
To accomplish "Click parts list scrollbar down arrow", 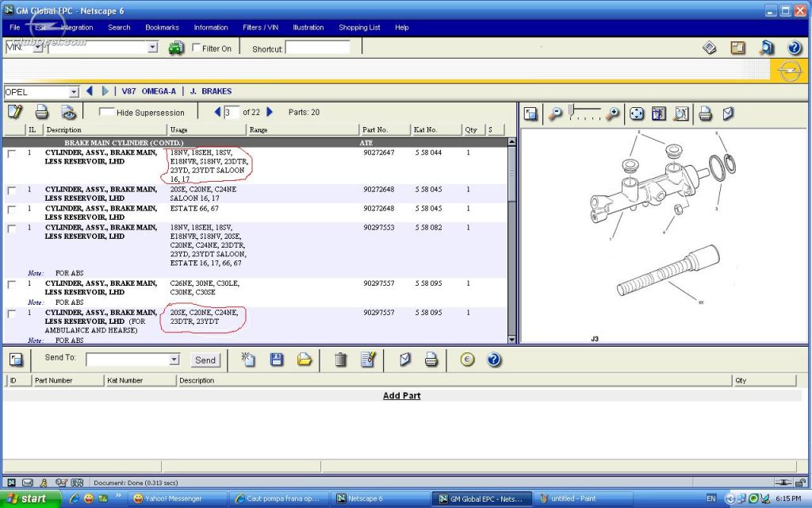I will (x=511, y=340).
